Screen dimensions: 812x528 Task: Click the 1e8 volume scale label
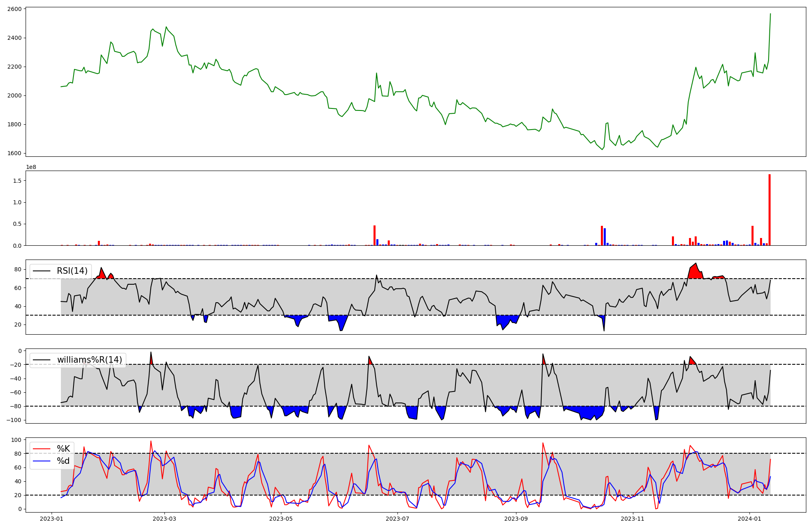click(31, 167)
